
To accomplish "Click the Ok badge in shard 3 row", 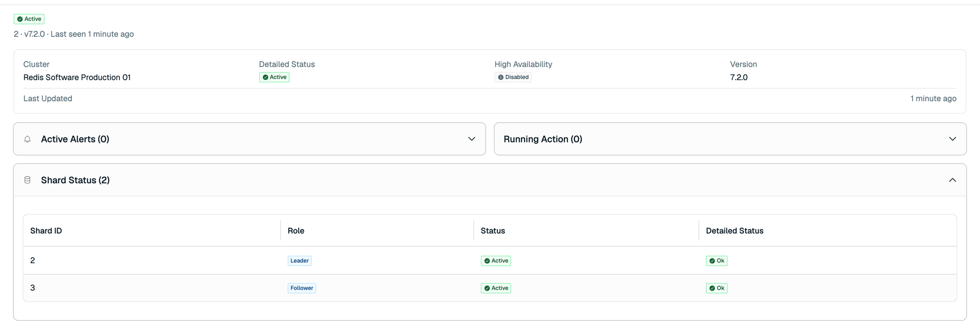I will click(717, 288).
